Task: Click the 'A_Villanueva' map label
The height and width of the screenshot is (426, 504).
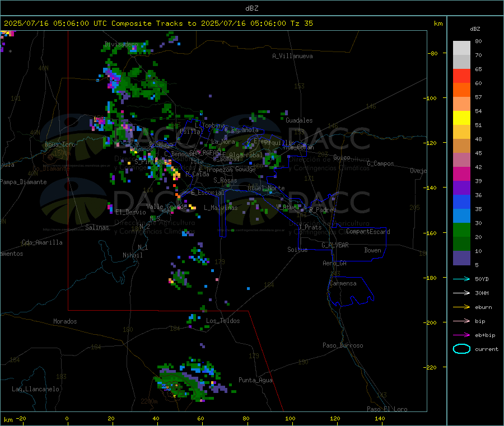Action: click(292, 56)
